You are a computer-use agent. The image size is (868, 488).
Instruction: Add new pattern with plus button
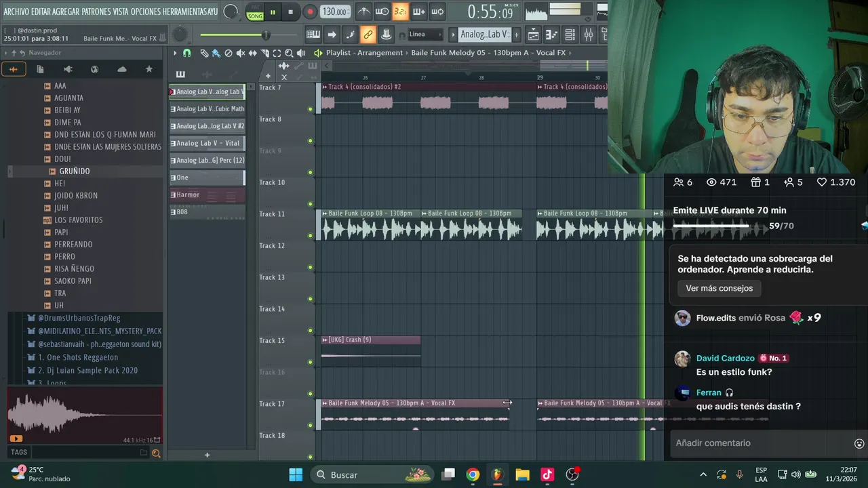coord(516,35)
